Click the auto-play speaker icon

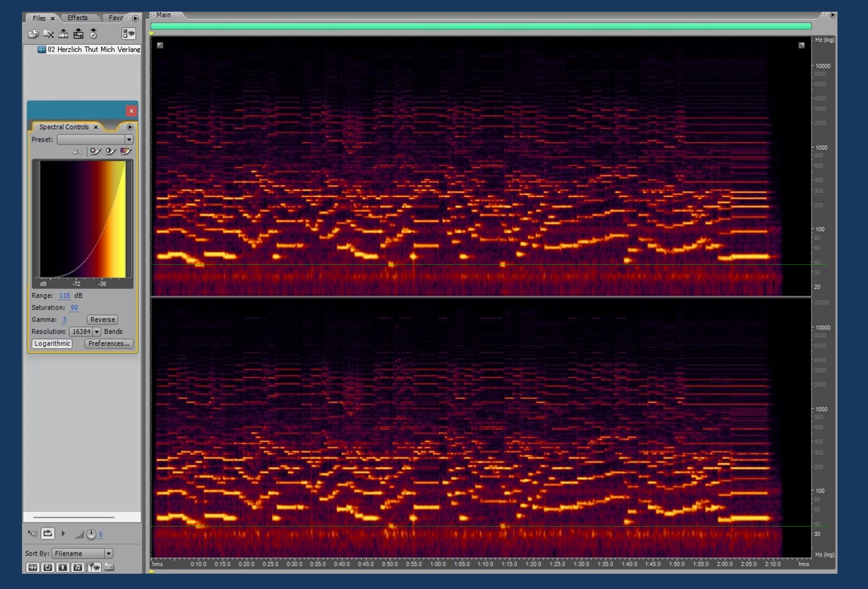point(33,533)
